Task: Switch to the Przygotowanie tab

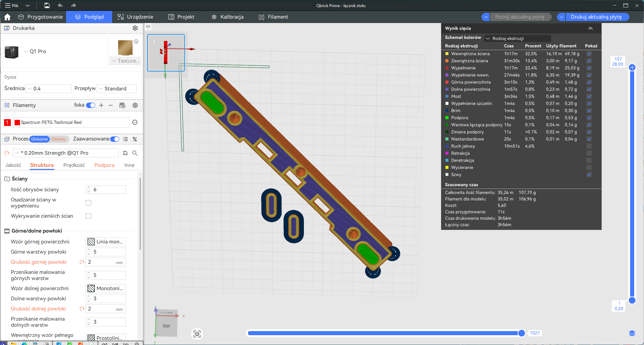Action: click(x=41, y=17)
